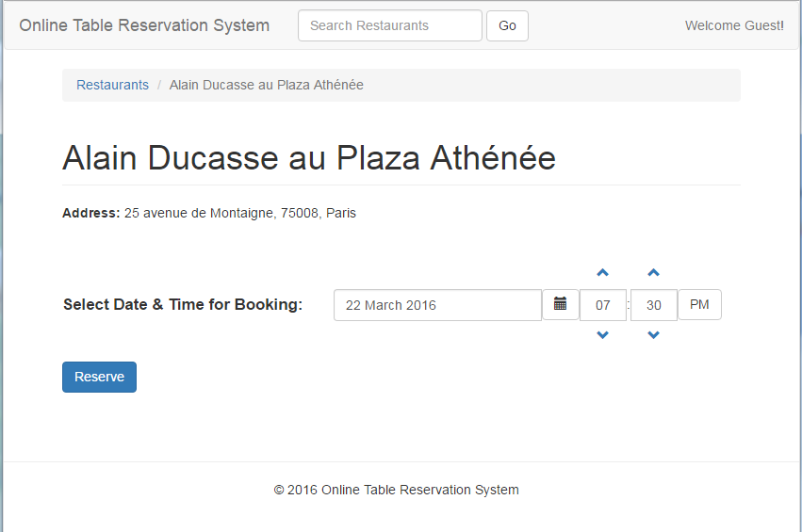Increase the minutes with the up chevron
The width and height of the screenshot is (802, 532).
(653, 273)
